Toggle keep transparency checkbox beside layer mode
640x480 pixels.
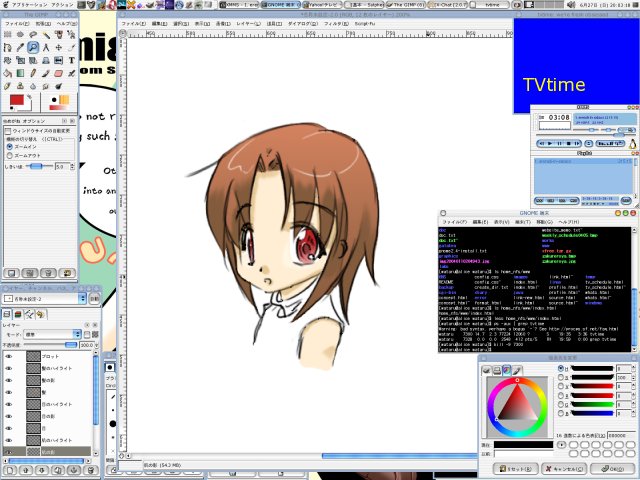[x=87, y=334]
